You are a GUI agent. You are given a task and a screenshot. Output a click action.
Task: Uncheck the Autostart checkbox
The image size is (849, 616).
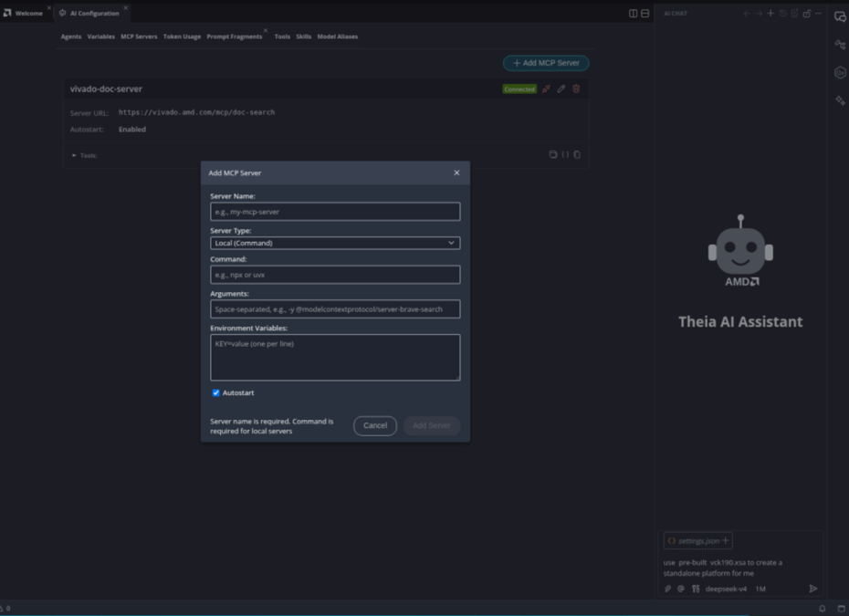pyautogui.click(x=216, y=393)
